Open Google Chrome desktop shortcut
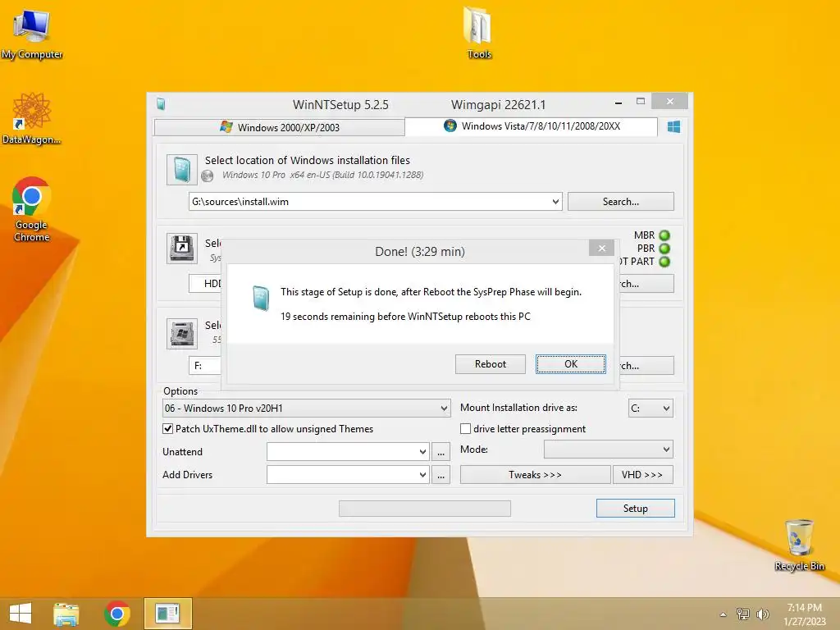The height and width of the screenshot is (630, 840). (32, 209)
